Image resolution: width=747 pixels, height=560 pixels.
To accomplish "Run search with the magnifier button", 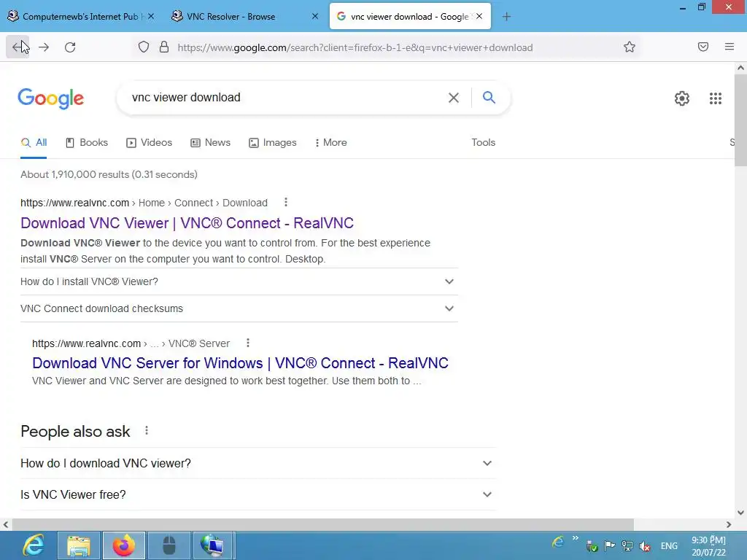I will [x=489, y=98].
